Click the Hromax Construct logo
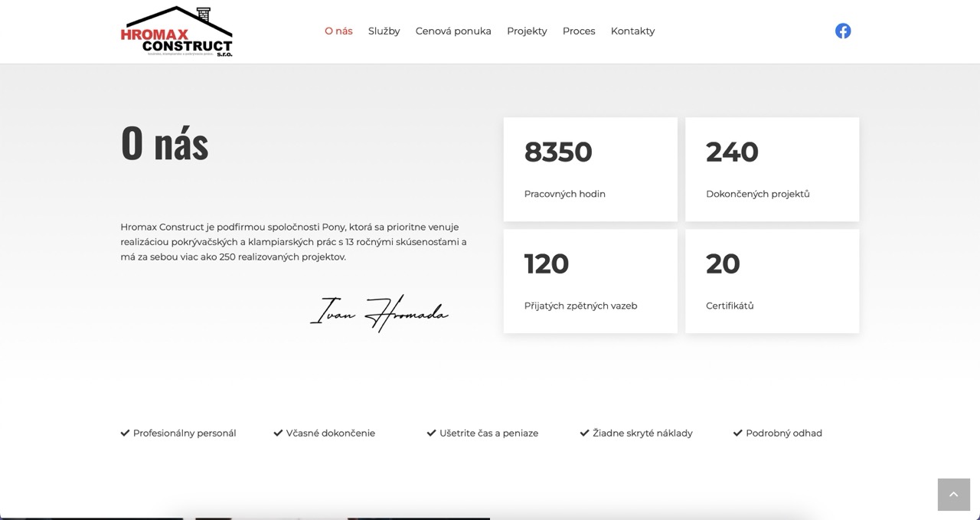980x520 pixels. click(177, 31)
